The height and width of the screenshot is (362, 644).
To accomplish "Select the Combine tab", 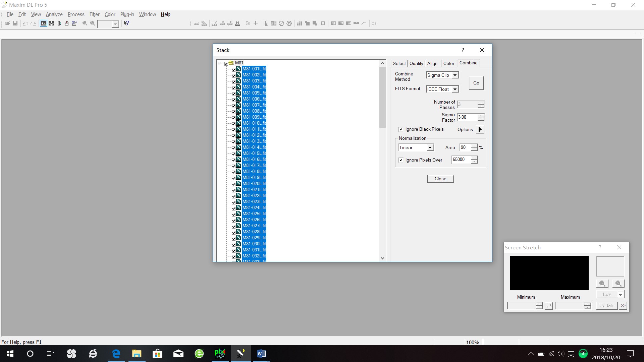I will click(x=468, y=63).
